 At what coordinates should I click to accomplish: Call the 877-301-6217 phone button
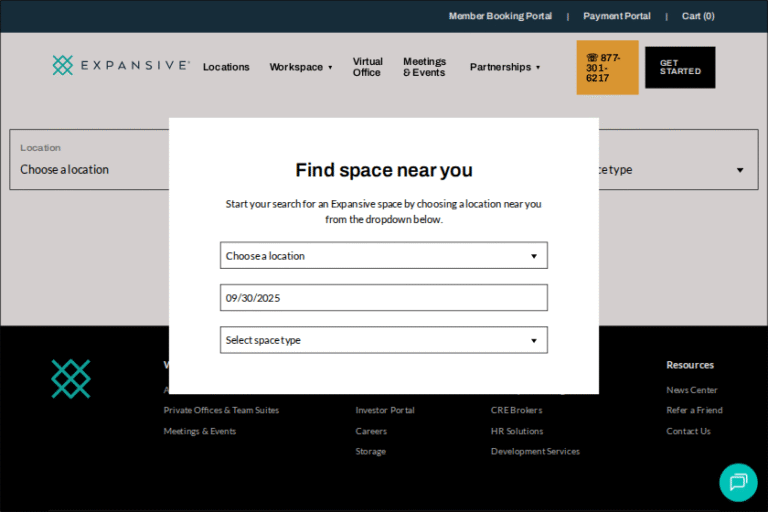pos(607,67)
